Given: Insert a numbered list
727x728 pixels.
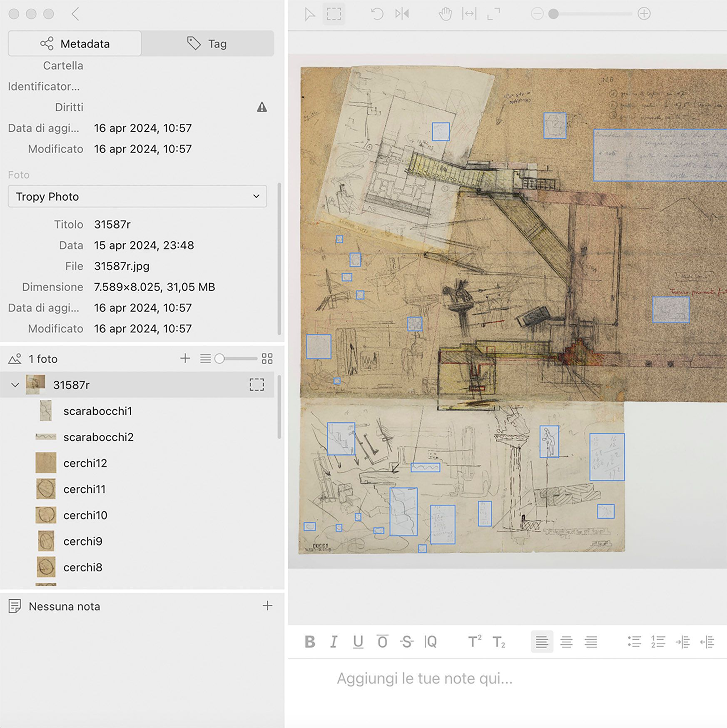Looking at the screenshot, I should [658, 642].
